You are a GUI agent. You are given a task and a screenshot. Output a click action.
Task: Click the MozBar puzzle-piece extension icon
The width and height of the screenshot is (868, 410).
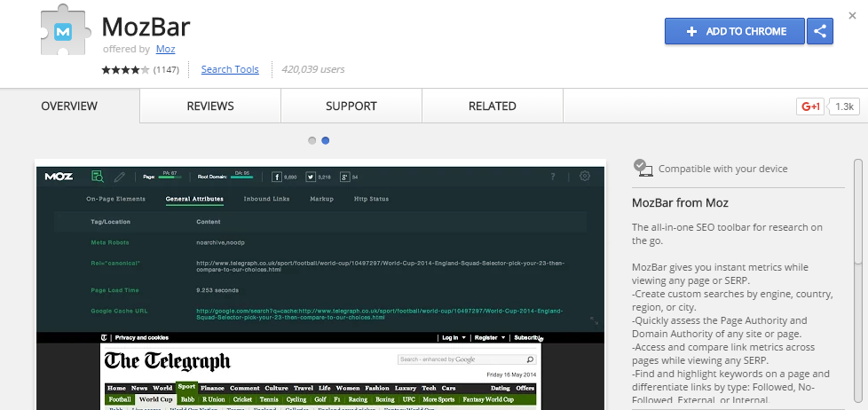tap(61, 32)
